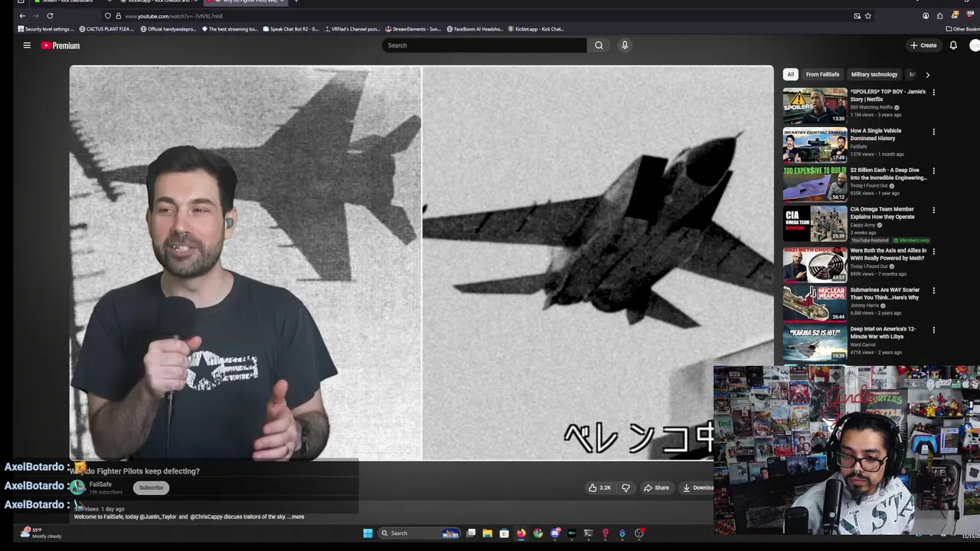Open the @ChrisCappy mention link

[x=208, y=517]
